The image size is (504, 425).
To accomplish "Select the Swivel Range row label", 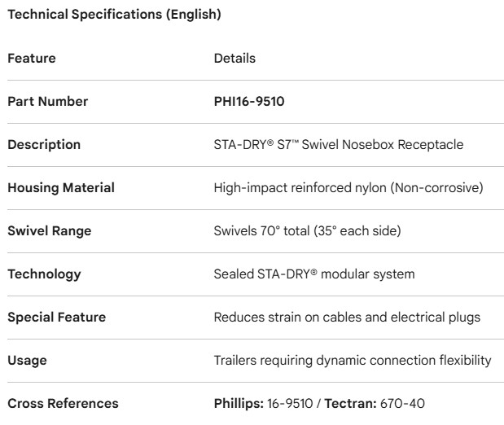I will click(50, 231).
